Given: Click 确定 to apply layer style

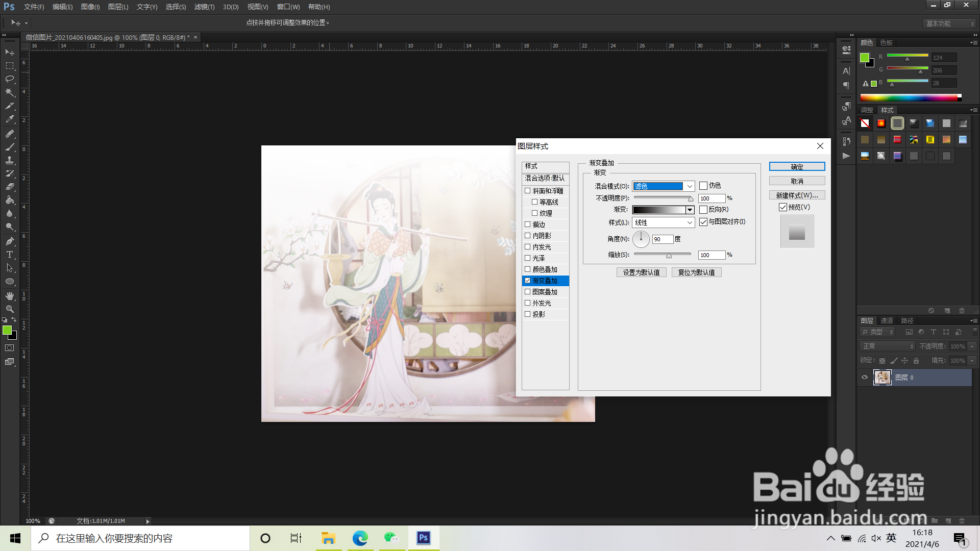Looking at the screenshot, I should [x=797, y=167].
